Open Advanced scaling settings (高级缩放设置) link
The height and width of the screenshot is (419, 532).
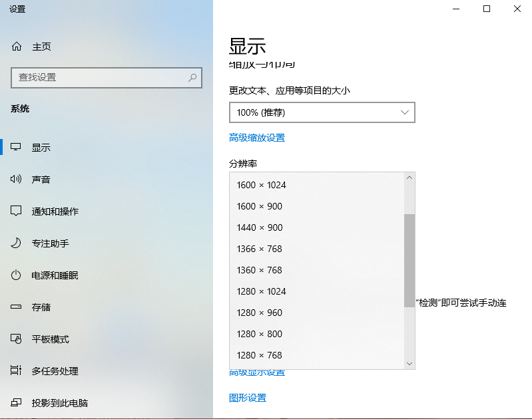pyautogui.click(x=257, y=138)
